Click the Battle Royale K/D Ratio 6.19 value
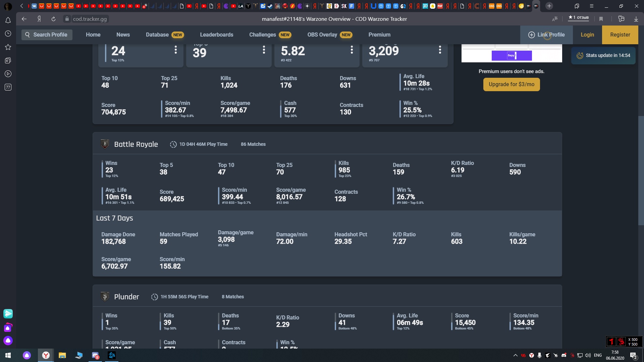The width and height of the screenshot is (644, 362). [458, 170]
